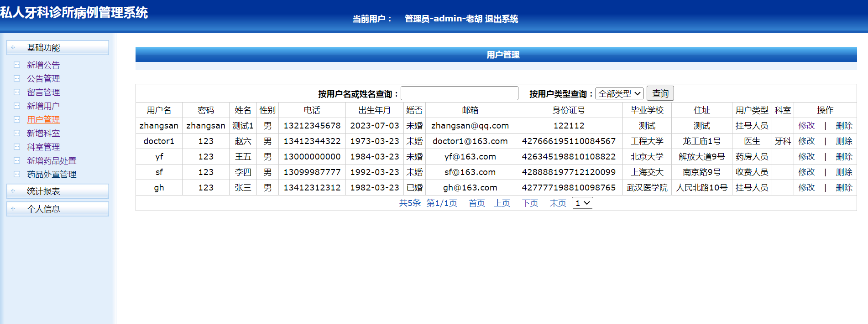This screenshot has height=324, width=868.
Task: Click the icon beside 留言管理
Action: (17, 92)
